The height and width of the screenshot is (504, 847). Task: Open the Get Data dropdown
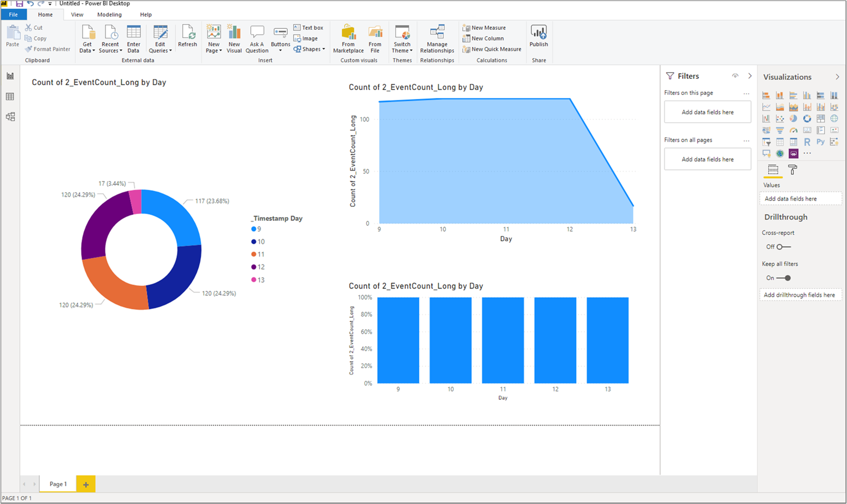pyautogui.click(x=88, y=39)
